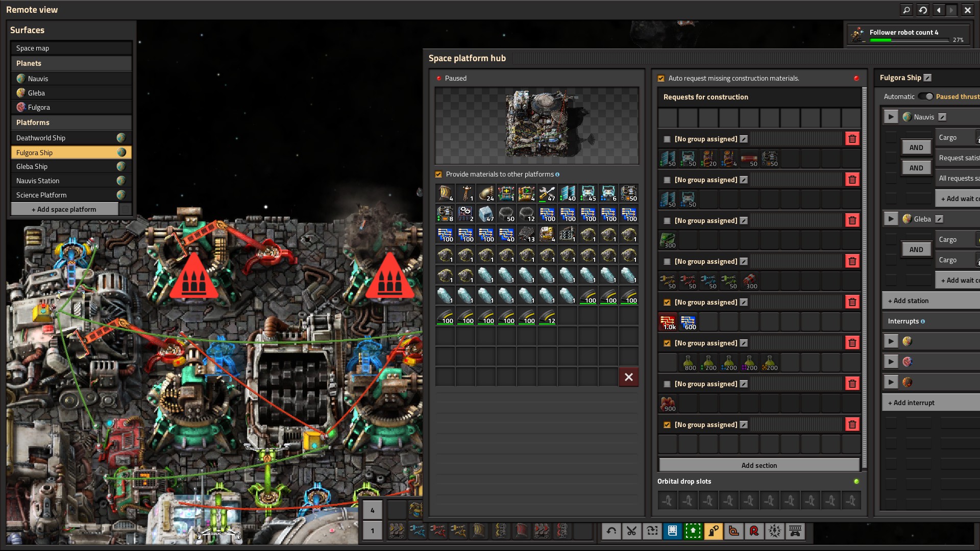Screen dimensions: 980x551
Task: Open the search in Remote view
Action: 906,10
